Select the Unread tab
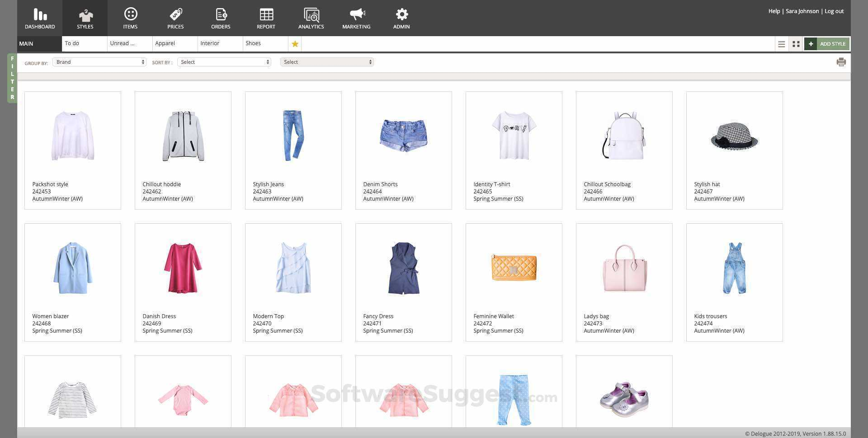This screenshot has height=438, width=868. coord(130,44)
